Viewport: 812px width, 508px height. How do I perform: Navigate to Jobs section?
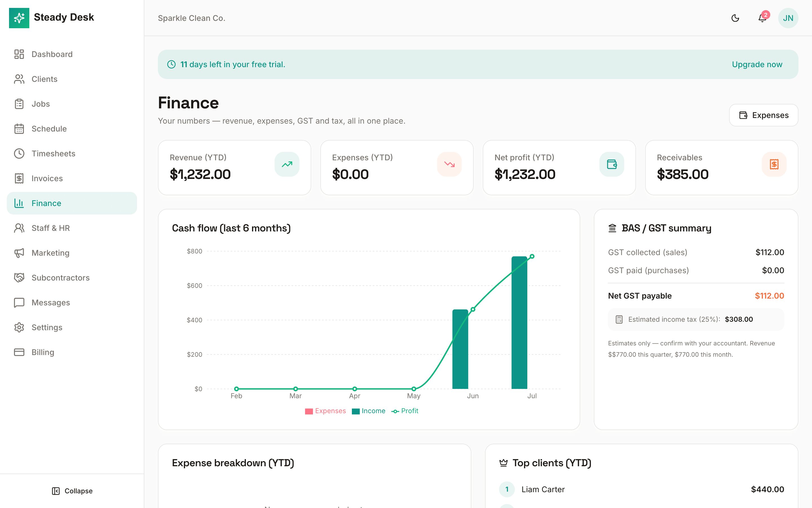pos(72,104)
